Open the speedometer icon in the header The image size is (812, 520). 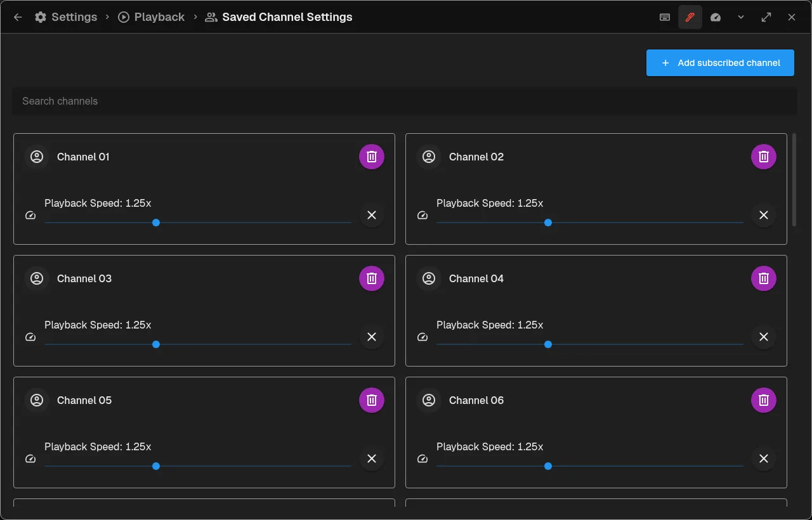tap(716, 17)
